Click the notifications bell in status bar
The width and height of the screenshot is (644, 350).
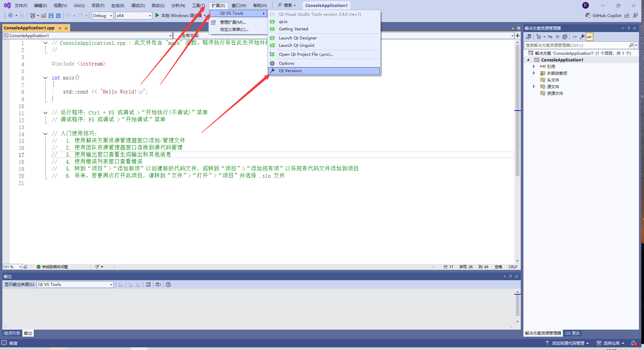[x=634, y=343]
